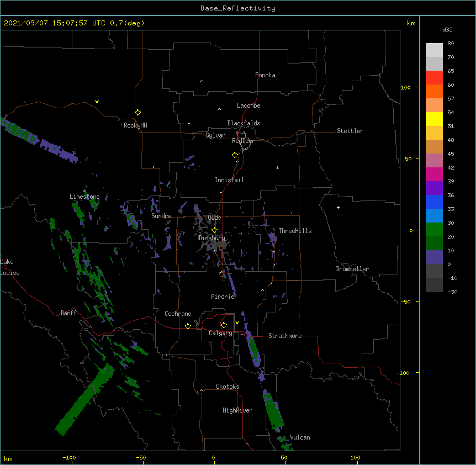Screen dimensions: 476x465
Task: Click the Ponoka city label
Action: (265, 75)
